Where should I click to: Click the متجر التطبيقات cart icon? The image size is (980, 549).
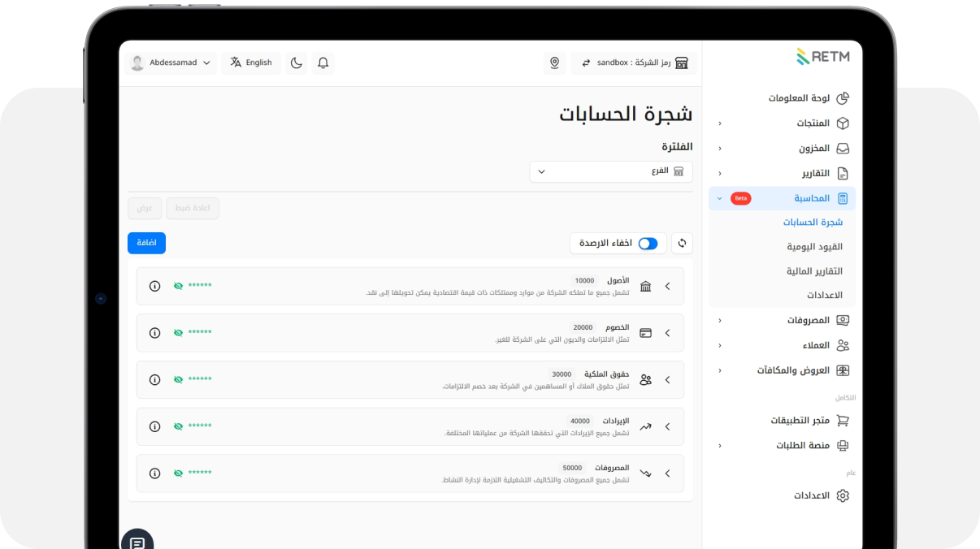[843, 421]
